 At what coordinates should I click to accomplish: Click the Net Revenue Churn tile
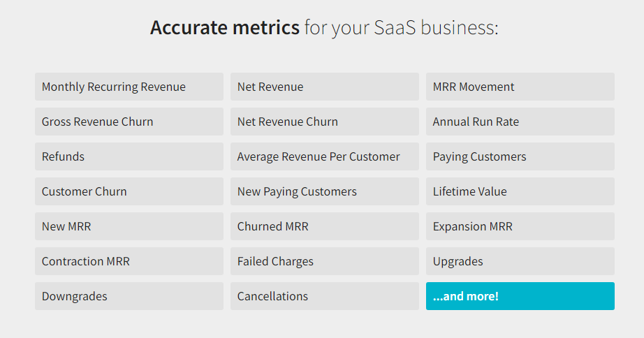click(x=325, y=122)
